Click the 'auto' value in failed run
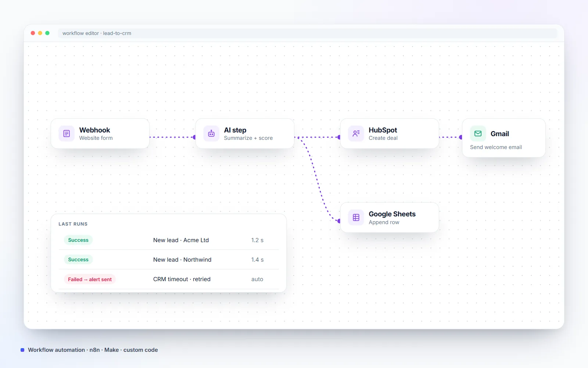 click(x=257, y=279)
